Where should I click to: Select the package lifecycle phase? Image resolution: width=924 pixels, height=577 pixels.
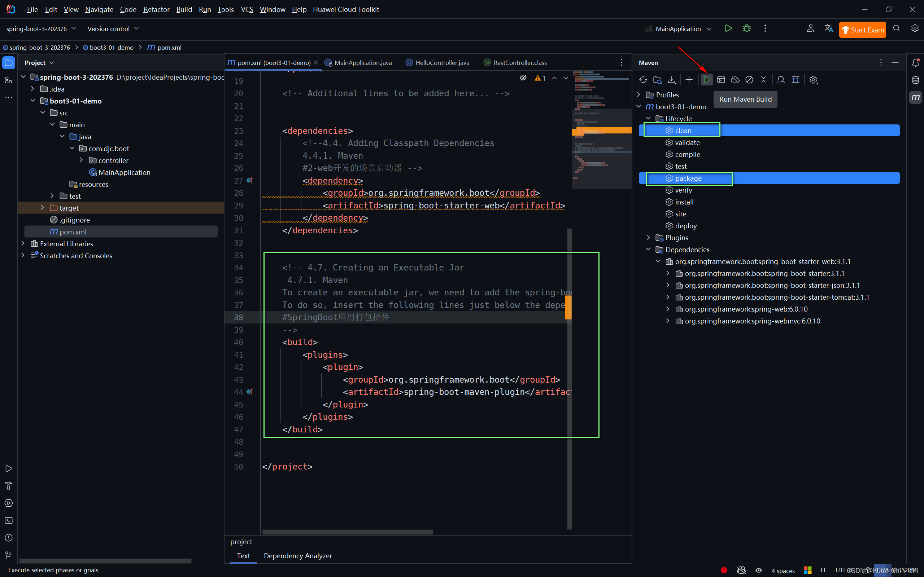click(688, 177)
